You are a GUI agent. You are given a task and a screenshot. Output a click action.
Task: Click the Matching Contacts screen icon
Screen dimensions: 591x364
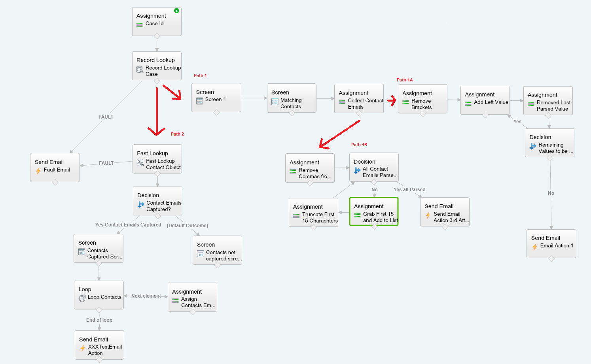[x=275, y=102]
